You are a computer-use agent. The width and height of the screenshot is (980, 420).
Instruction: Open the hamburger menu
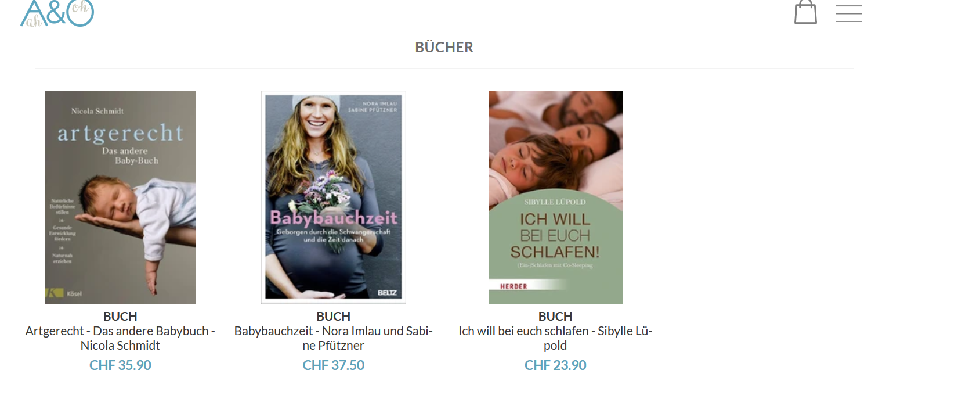coord(849,13)
